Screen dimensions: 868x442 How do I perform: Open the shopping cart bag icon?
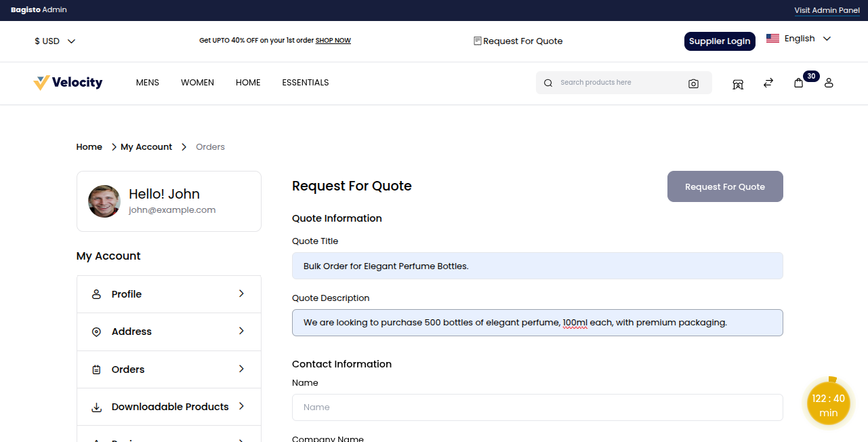click(799, 83)
